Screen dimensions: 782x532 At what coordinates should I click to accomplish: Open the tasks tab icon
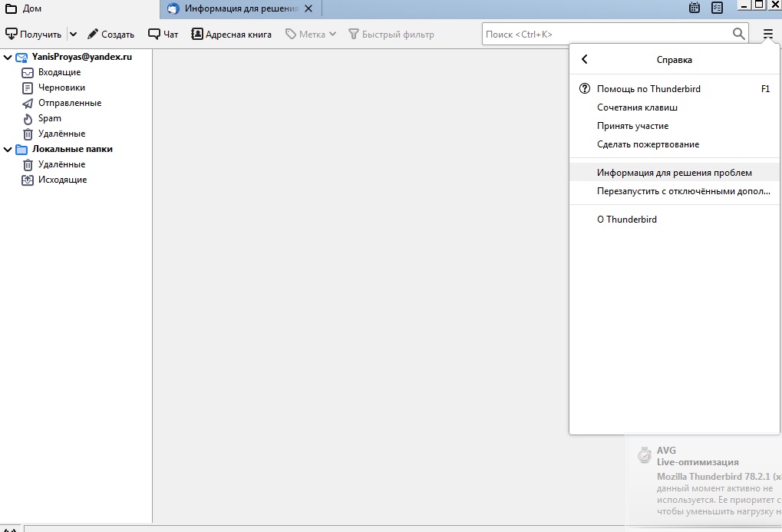(718, 8)
